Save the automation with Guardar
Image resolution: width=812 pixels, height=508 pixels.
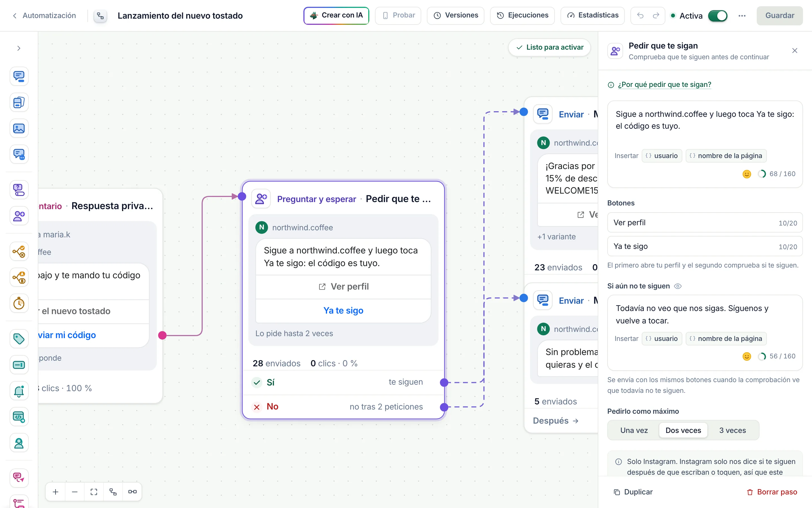780,16
